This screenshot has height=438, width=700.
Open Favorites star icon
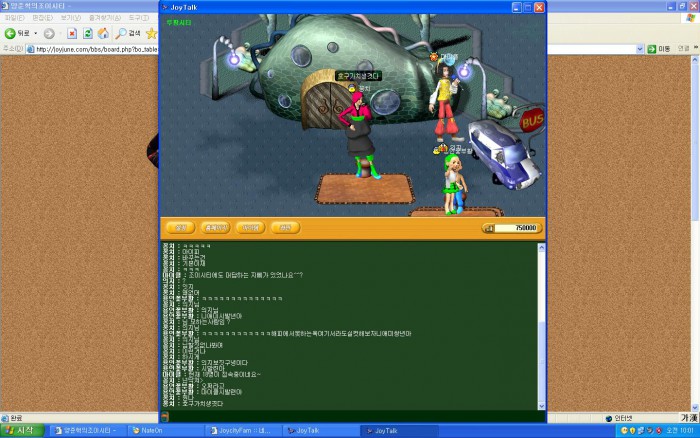point(152,33)
